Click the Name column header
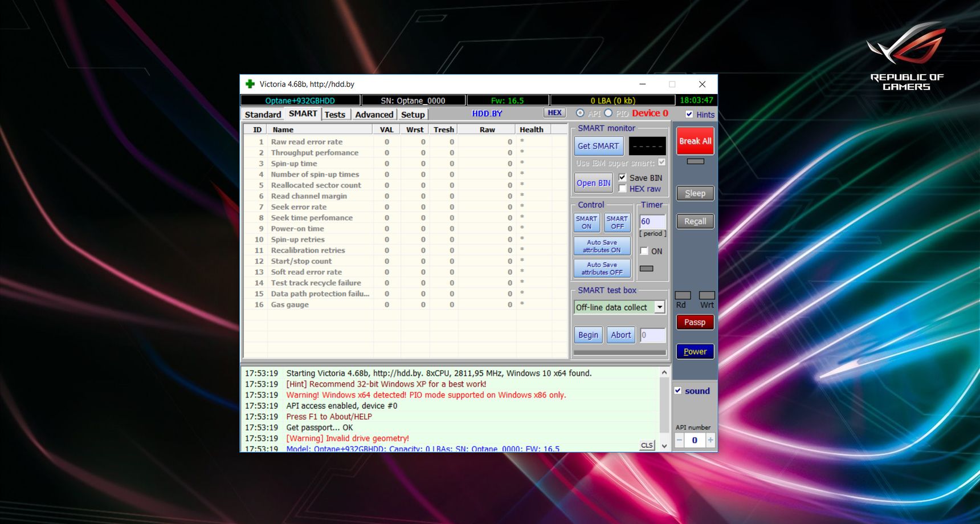The width and height of the screenshot is (980, 524). (320, 129)
